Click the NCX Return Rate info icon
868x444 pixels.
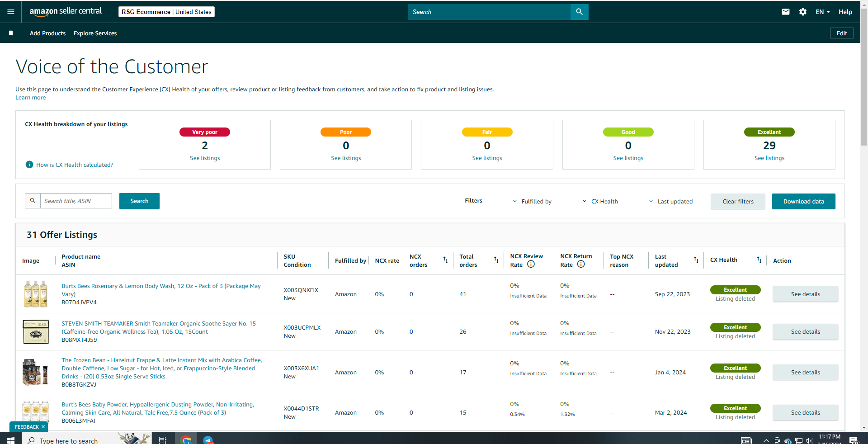pyautogui.click(x=581, y=265)
